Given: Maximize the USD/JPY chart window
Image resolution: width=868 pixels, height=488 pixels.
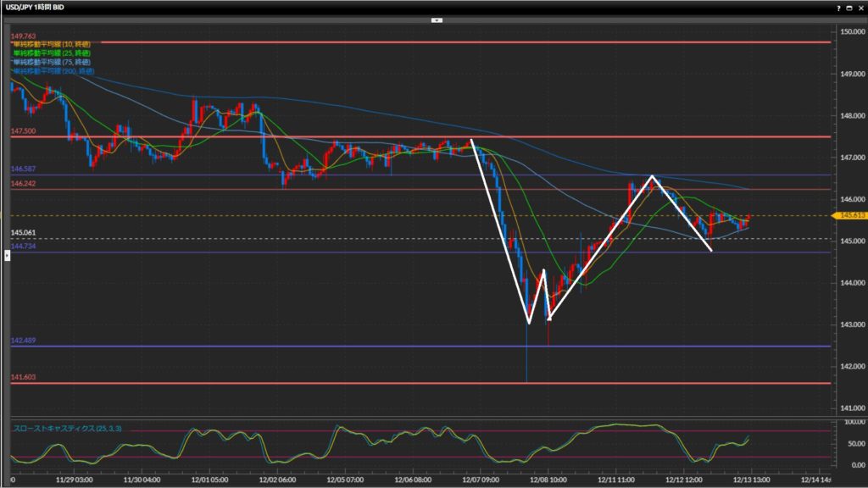Looking at the screenshot, I should 849,7.
